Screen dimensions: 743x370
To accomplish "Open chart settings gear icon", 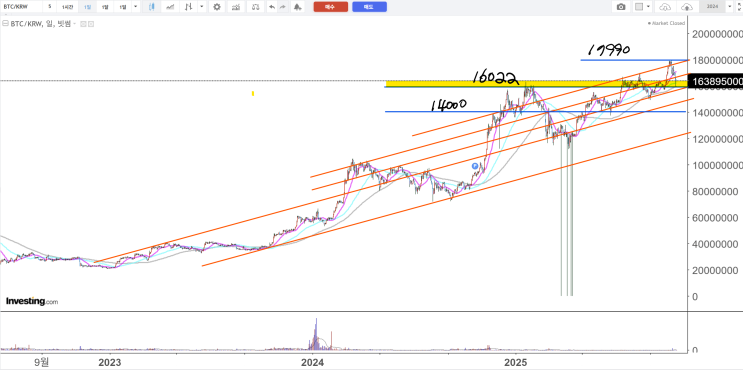I will pyautogui.click(x=217, y=7).
